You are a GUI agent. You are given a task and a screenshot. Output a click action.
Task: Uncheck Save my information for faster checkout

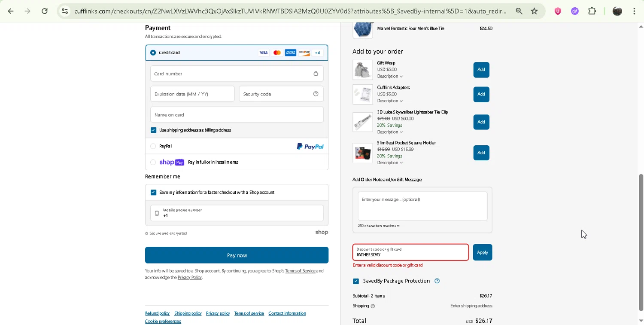pos(153,192)
